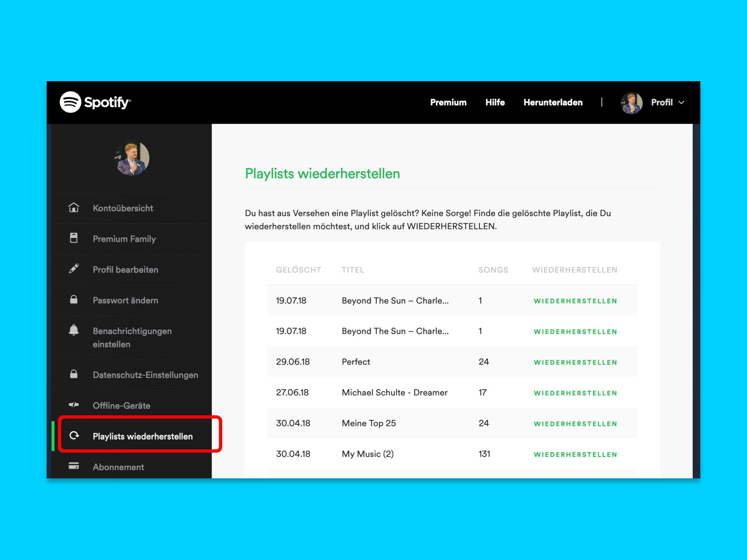The width and height of the screenshot is (747, 560).
Task: Click the GELÖSCHT column header
Action: pos(298,270)
